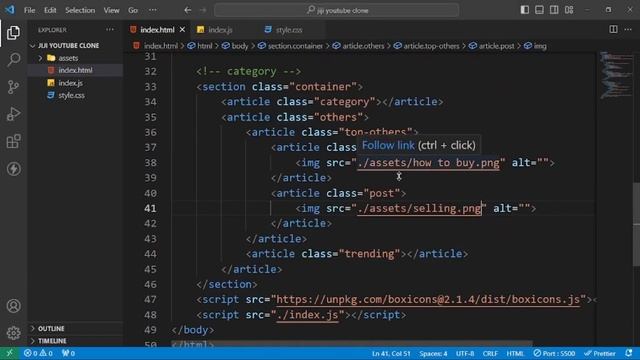Open the View menu

[111, 10]
